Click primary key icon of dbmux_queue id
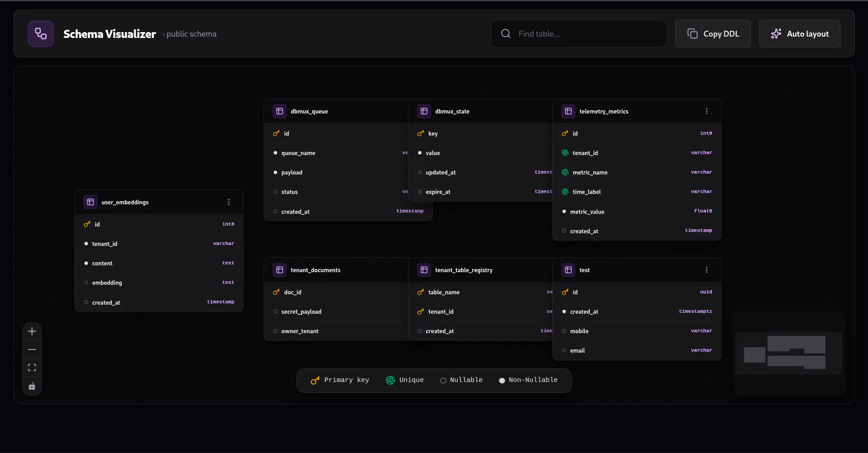The height and width of the screenshot is (453, 868). (x=276, y=133)
